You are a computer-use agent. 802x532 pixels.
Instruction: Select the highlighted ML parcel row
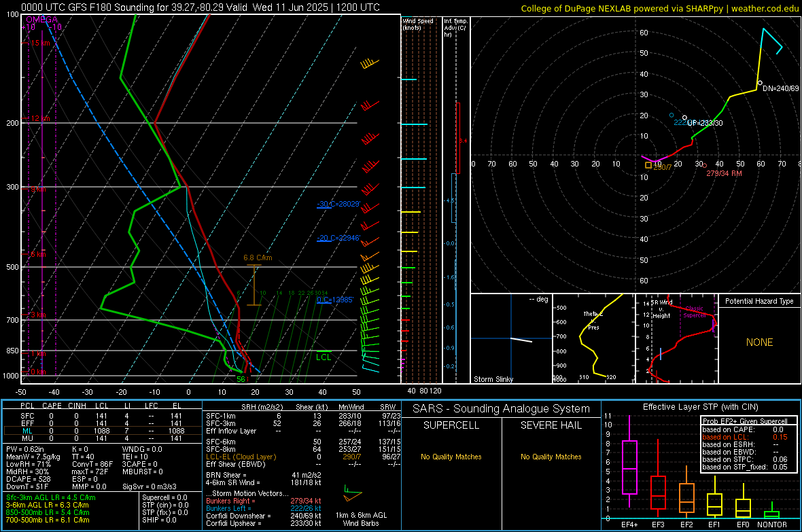click(101, 431)
